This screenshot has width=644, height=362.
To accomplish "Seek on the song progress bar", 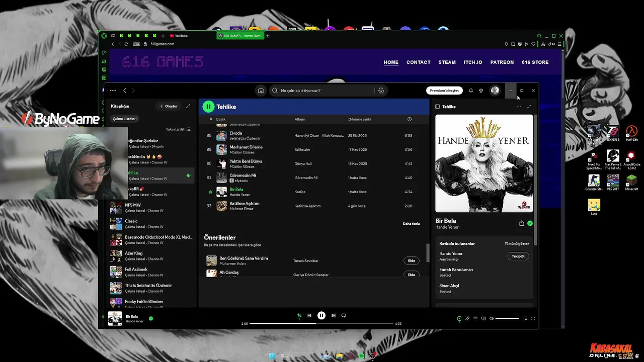I will 321,323.
